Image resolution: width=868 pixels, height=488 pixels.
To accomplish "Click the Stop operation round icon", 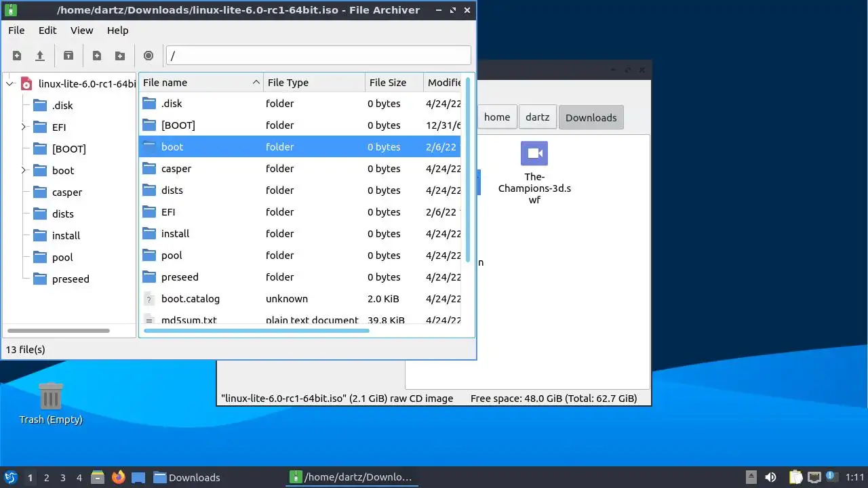I will 149,56.
